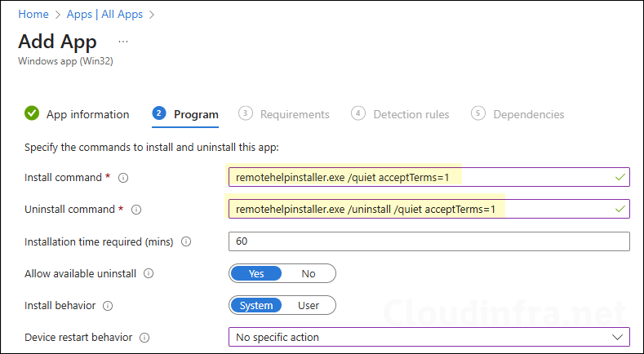Set Allow available uninstall to No

point(308,273)
